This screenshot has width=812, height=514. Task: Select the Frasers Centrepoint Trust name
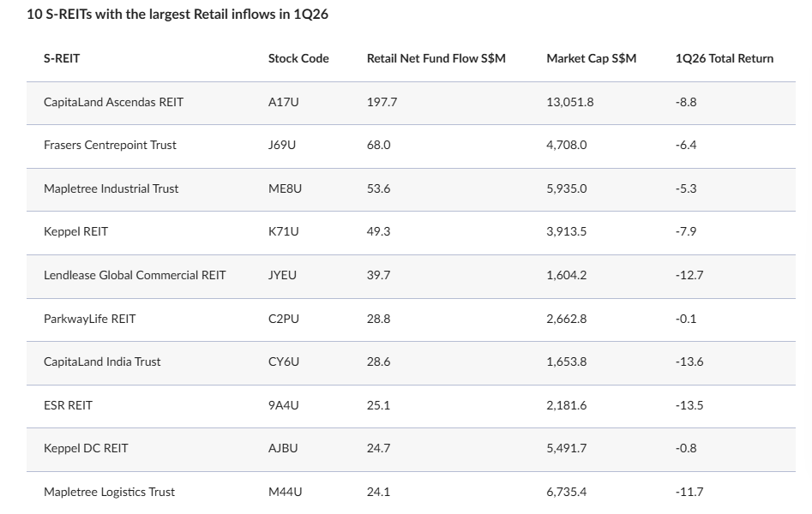coord(110,145)
